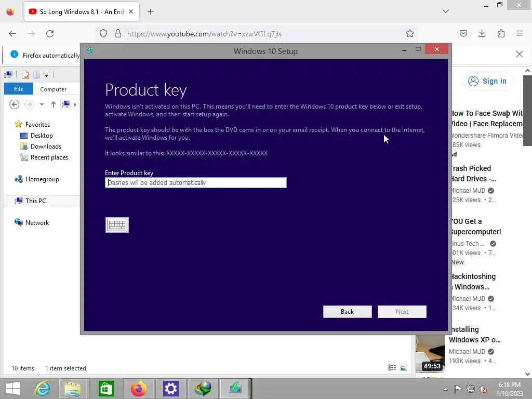The image size is (532, 399).
Task: Open File Explorer from taskbar
Action: (73, 389)
